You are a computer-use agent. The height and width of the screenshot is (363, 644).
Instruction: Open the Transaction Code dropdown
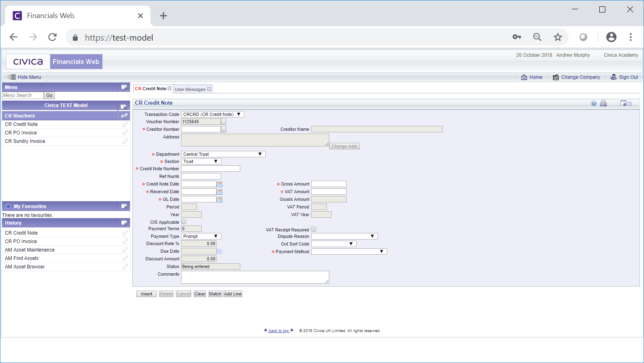[x=213, y=114]
